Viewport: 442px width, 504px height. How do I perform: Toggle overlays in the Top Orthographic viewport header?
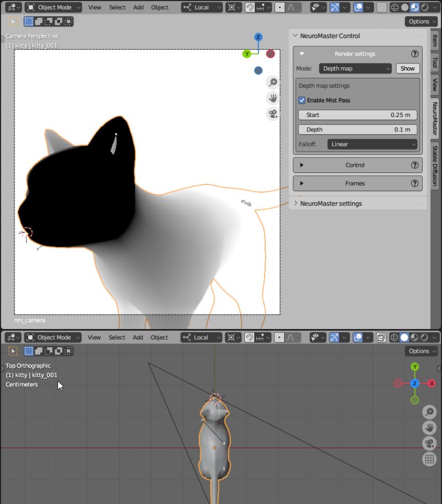pos(357,337)
